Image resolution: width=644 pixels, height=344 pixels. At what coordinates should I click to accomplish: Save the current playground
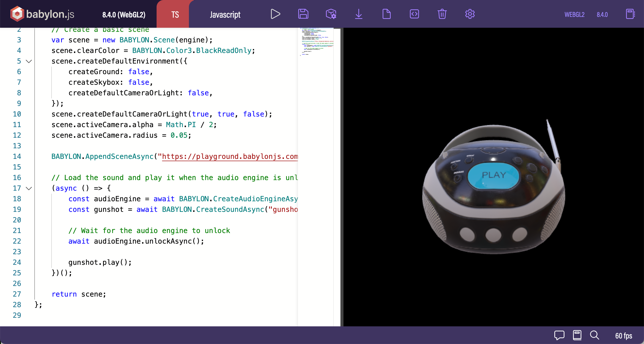[303, 14]
